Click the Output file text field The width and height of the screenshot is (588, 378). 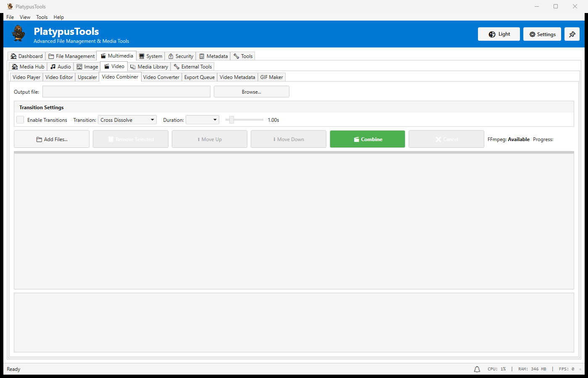pos(126,92)
